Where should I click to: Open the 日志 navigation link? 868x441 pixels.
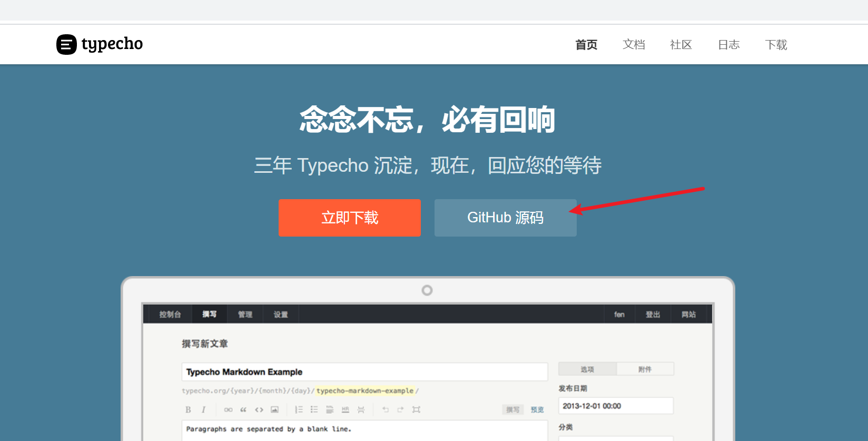tap(728, 45)
